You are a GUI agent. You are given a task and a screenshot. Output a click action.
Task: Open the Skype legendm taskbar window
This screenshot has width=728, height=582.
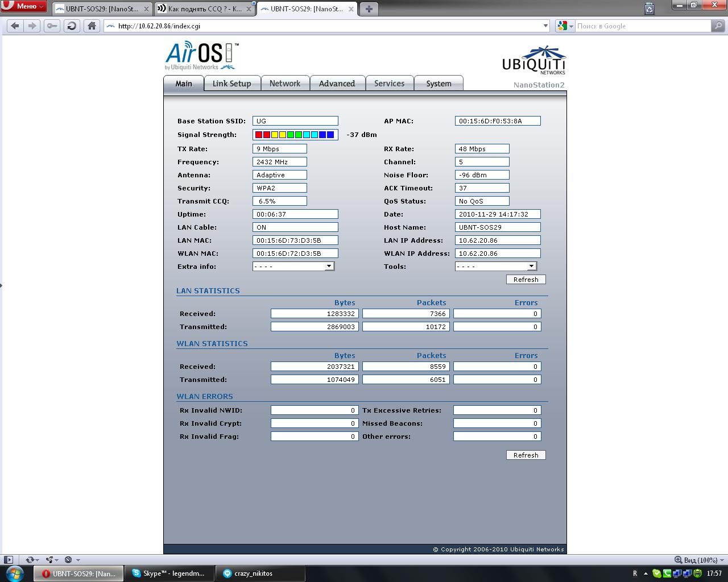(169, 573)
